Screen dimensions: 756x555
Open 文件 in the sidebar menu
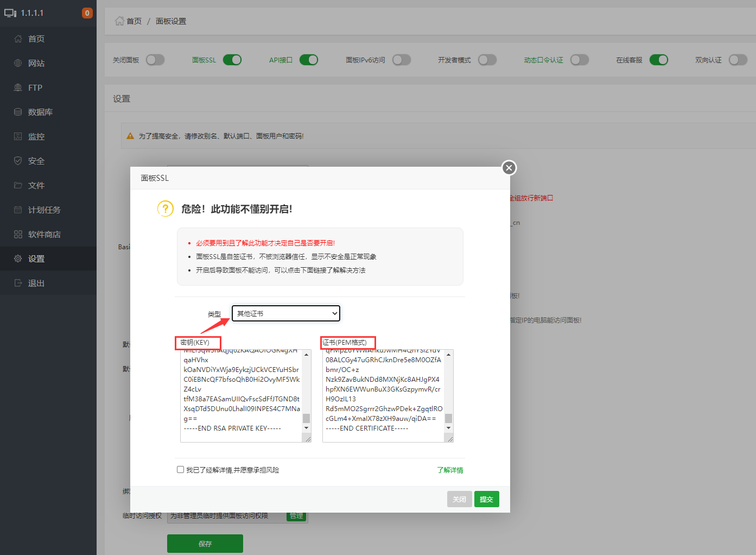click(48, 185)
